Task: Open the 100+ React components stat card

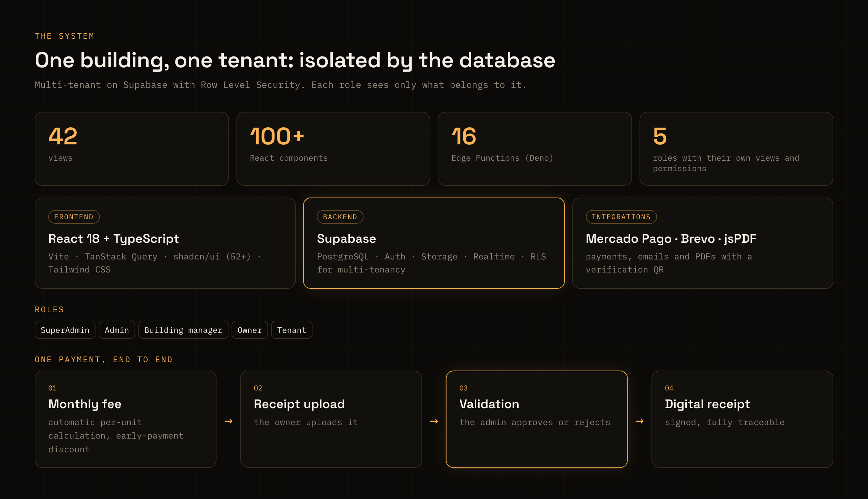Action: click(x=333, y=149)
